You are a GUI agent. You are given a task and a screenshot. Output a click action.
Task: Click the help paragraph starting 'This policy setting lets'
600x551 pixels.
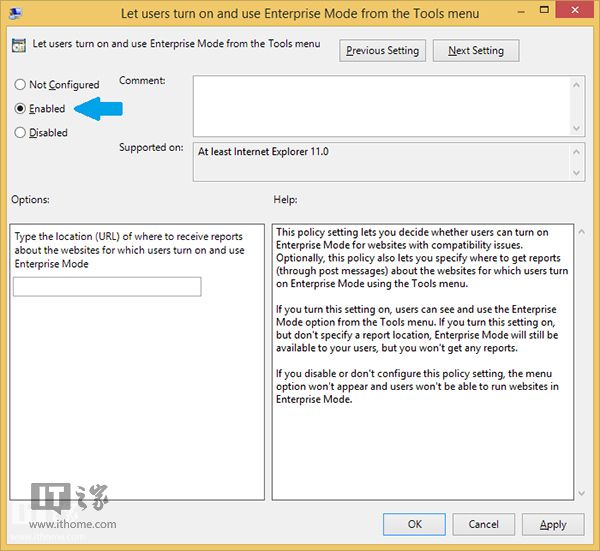tap(422, 258)
